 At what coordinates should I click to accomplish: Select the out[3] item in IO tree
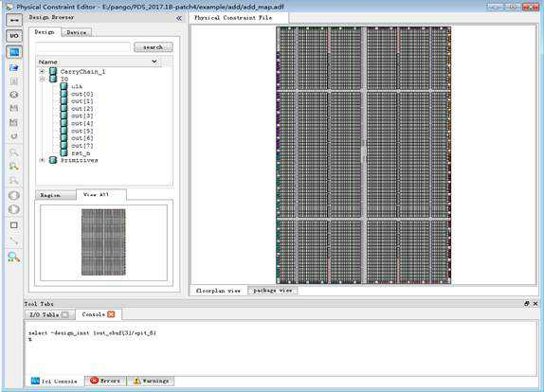[82, 116]
